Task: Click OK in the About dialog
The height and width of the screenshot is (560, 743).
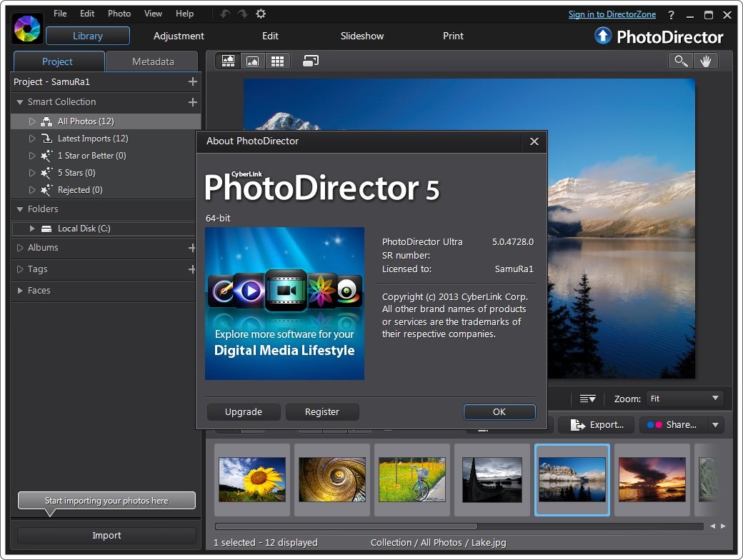Action: pos(499,411)
